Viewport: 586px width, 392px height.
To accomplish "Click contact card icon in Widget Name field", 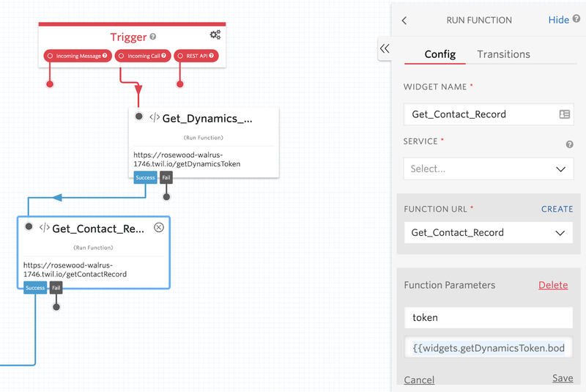I will coord(564,114).
